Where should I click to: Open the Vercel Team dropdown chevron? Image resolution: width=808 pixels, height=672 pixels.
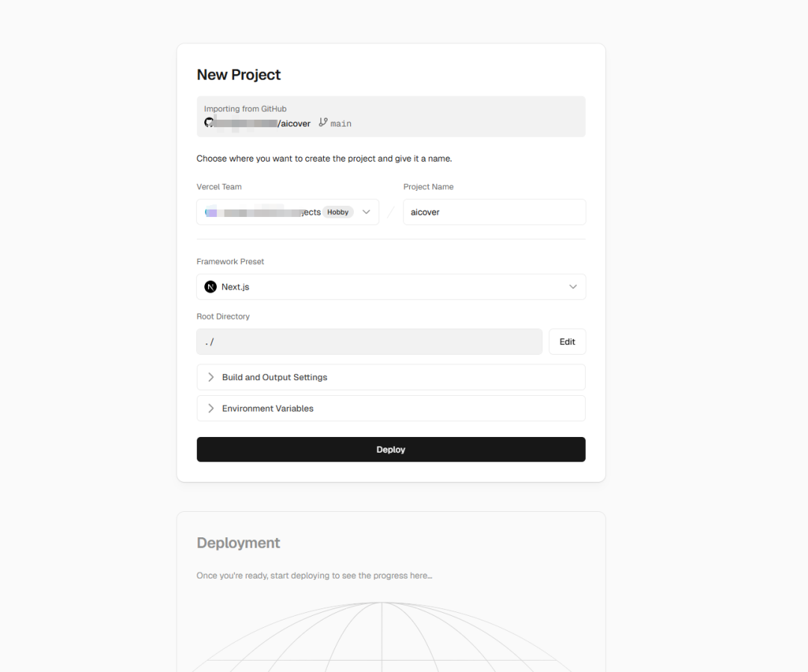pyautogui.click(x=367, y=212)
